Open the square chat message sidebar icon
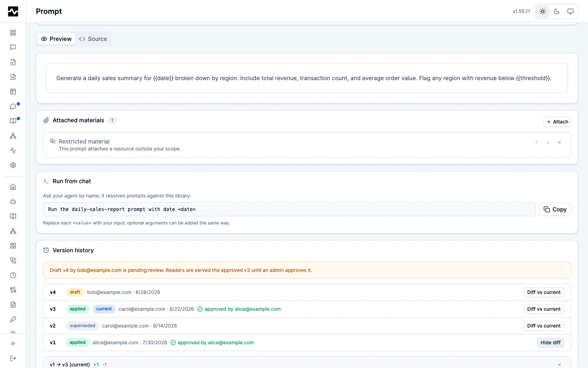Viewport: 588px width, 368px height. pos(13,47)
